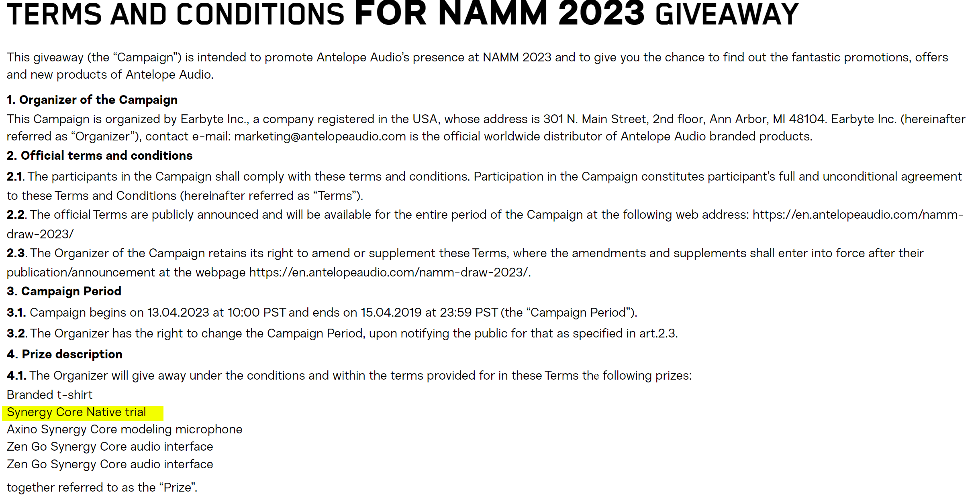Click the highlighted Synergy Core Native trial text
This screenshot has width=980, height=498.
point(76,413)
